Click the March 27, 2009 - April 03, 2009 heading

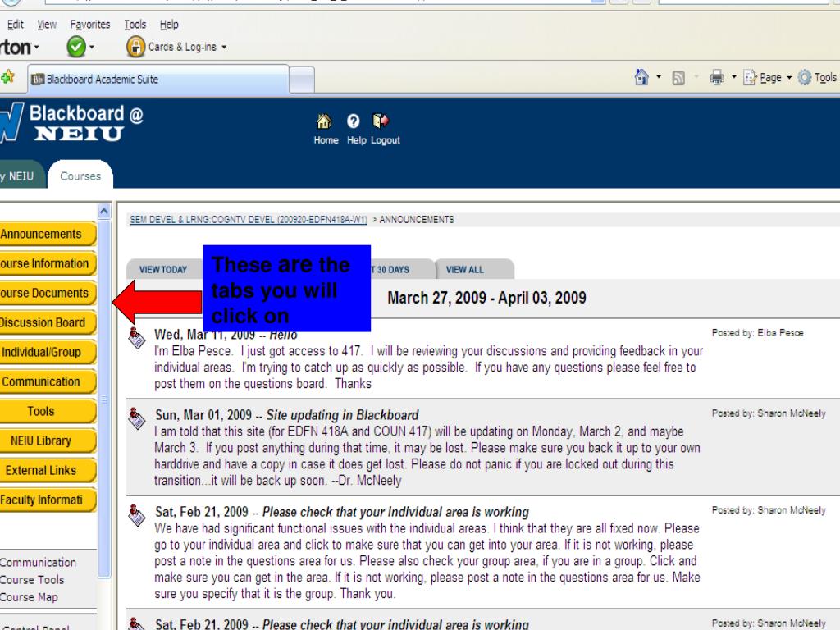(x=486, y=298)
